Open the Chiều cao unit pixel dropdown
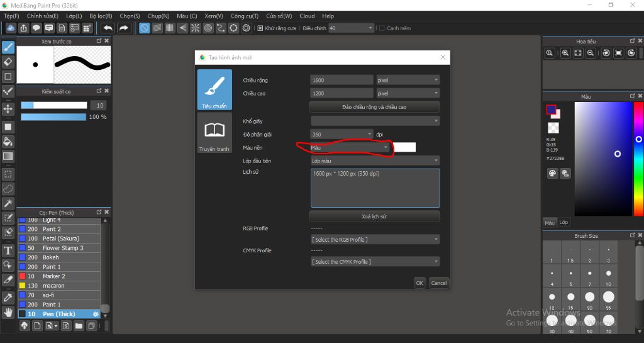Screen dimensions: 644x343 408,93
